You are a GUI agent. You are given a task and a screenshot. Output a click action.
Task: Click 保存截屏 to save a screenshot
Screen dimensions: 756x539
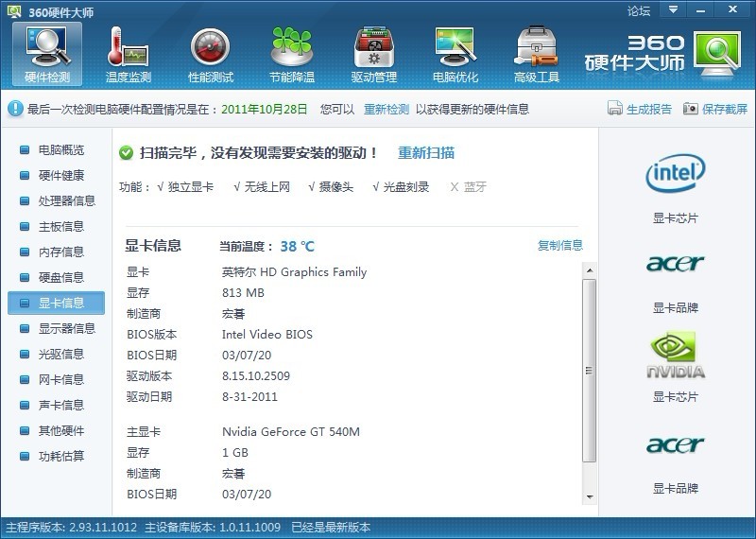click(725, 109)
